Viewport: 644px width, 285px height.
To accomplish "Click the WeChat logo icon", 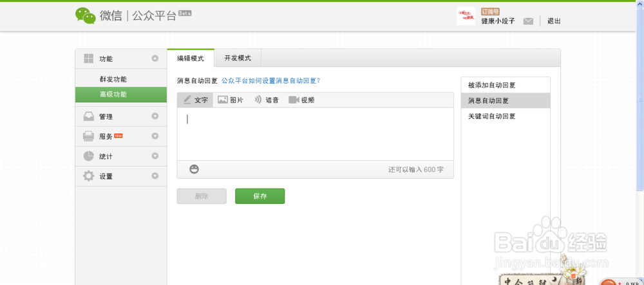I will point(86,15).
